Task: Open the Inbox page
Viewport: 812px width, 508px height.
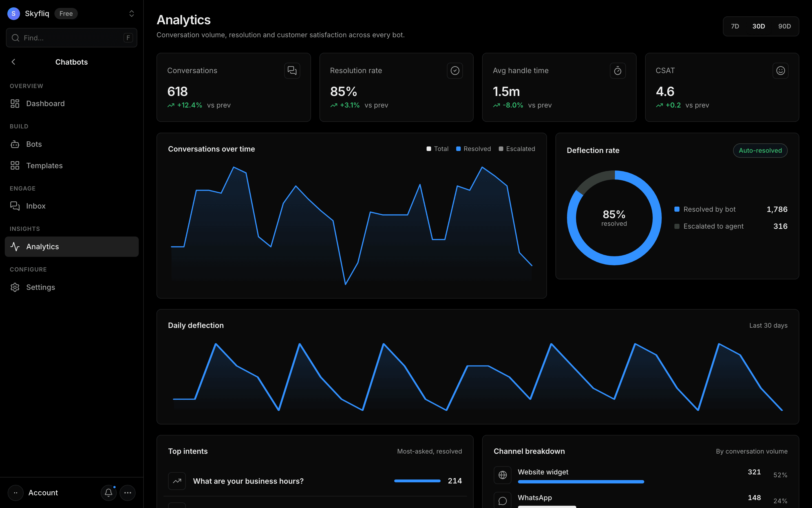Action: point(71,206)
